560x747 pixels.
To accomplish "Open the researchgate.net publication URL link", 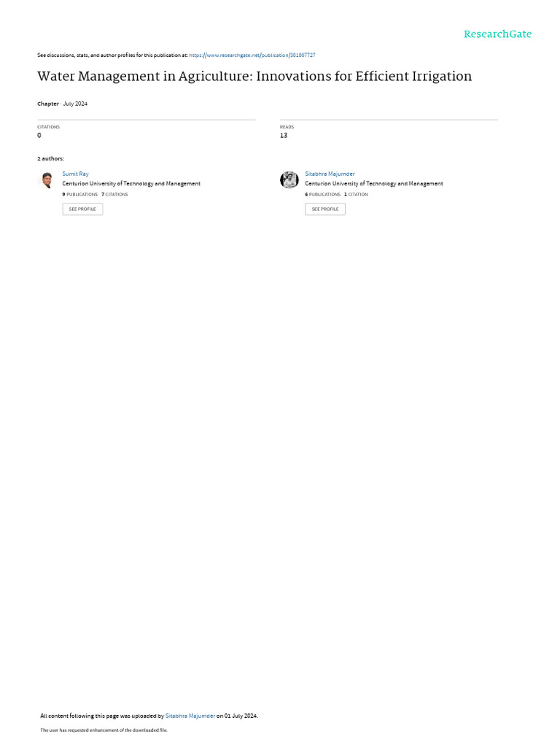I will (252, 55).
